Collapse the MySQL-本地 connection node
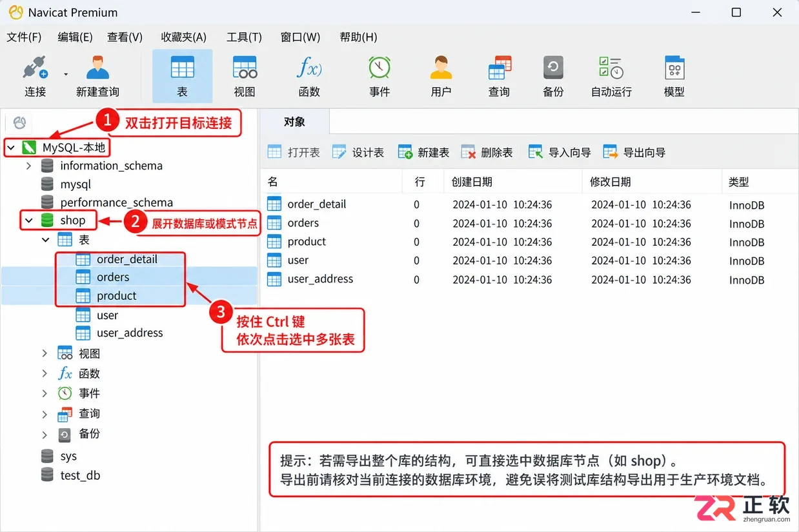 click(11, 148)
